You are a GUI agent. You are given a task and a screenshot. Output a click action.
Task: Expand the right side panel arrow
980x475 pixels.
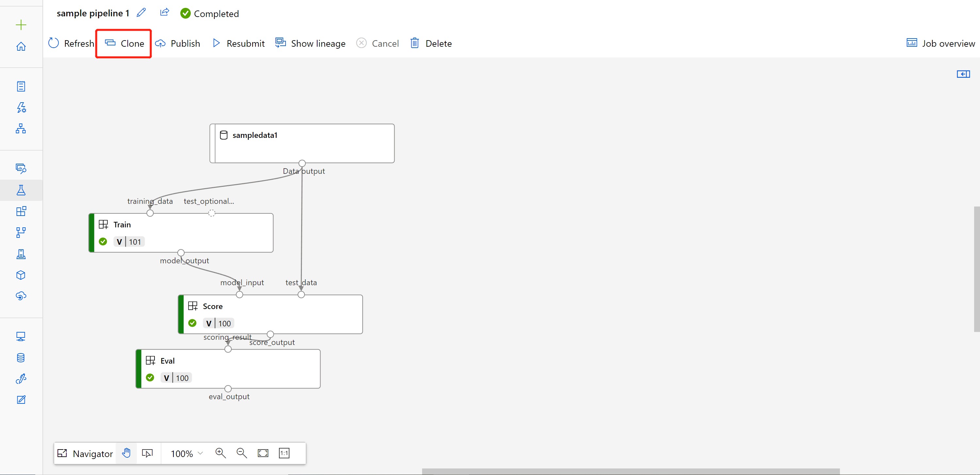click(963, 74)
